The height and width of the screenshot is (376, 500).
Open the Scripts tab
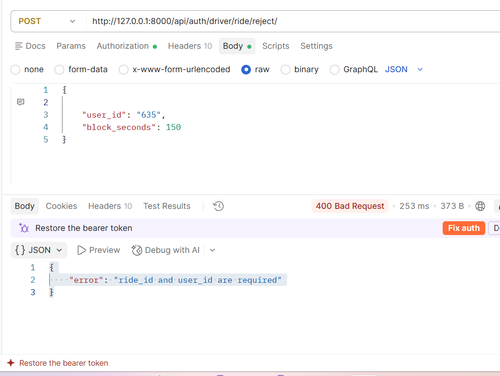point(276,46)
